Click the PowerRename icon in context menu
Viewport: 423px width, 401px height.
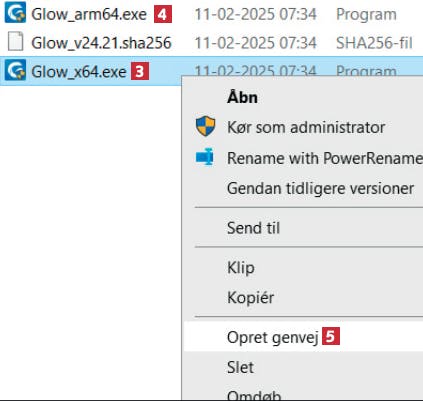[205, 157]
